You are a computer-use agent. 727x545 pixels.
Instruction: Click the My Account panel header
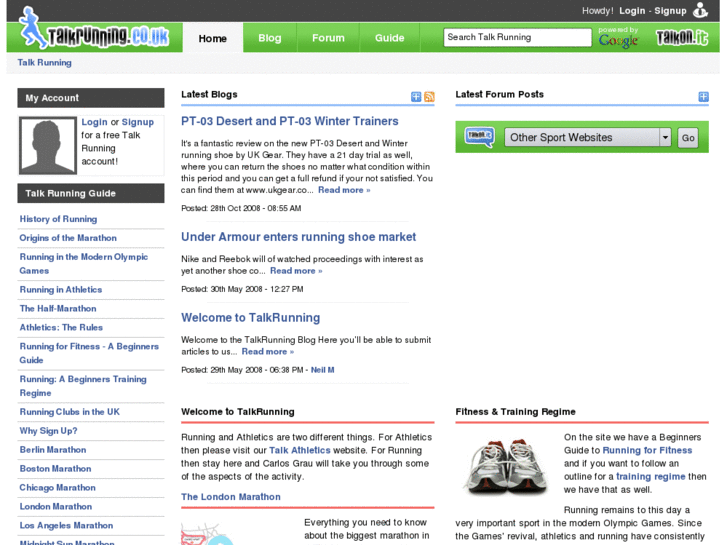click(x=91, y=98)
